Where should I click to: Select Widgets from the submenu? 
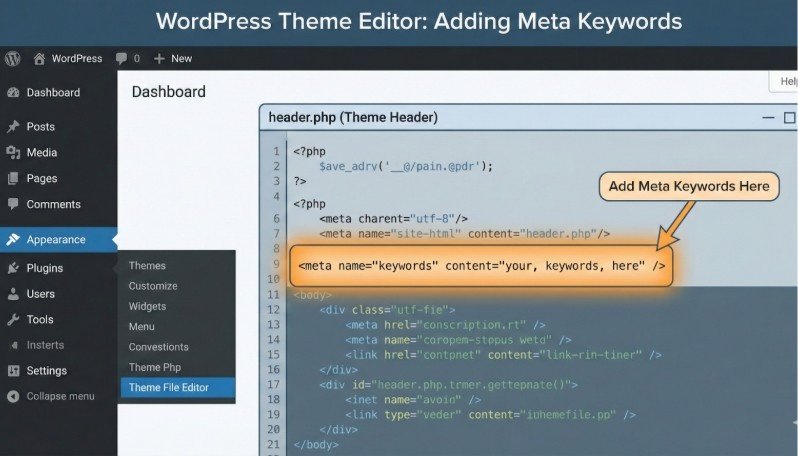pyautogui.click(x=147, y=306)
